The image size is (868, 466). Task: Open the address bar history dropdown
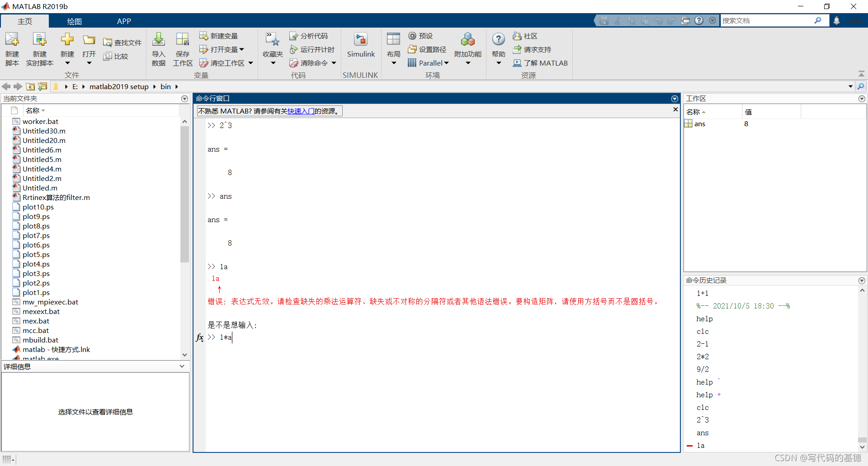[x=850, y=86]
